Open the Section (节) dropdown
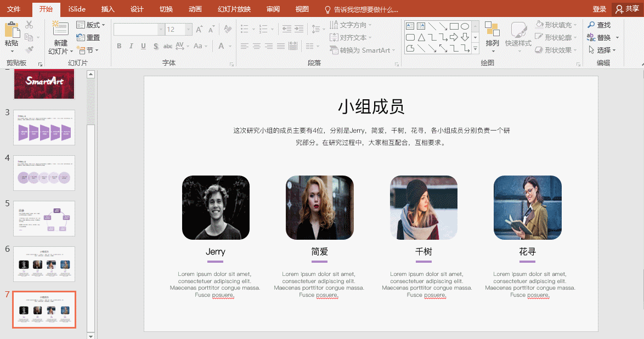This screenshot has height=339, width=644. pos(87,50)
